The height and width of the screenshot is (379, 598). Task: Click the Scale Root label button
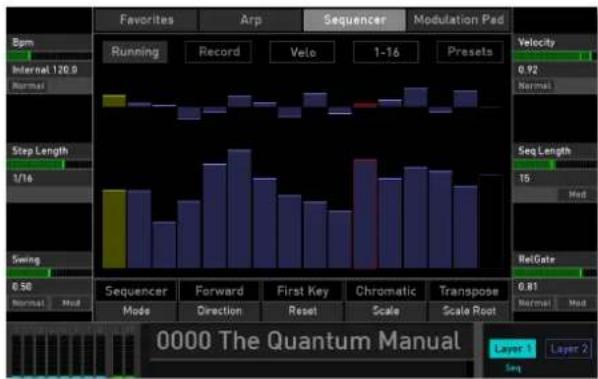click(469, 311)
